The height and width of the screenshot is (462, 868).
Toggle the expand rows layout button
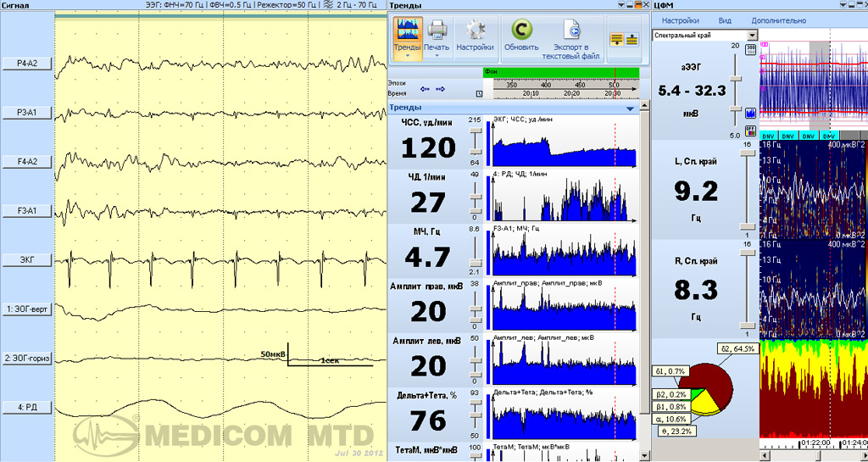[x=632, y=39]
